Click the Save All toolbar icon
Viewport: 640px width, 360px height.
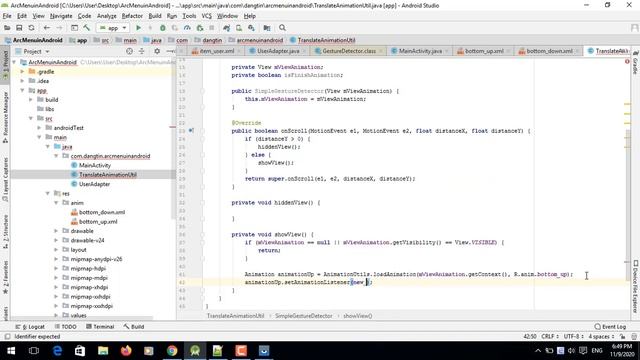coord(19,28)
